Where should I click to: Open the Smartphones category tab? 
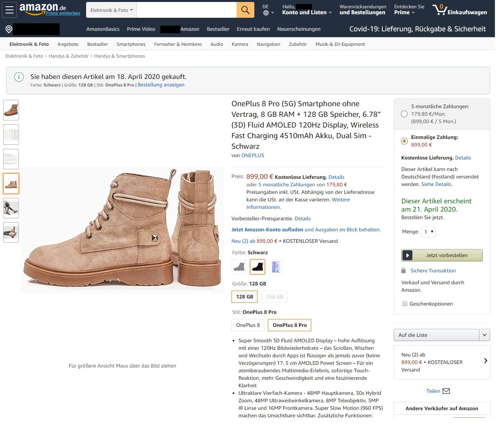point(131,44)
